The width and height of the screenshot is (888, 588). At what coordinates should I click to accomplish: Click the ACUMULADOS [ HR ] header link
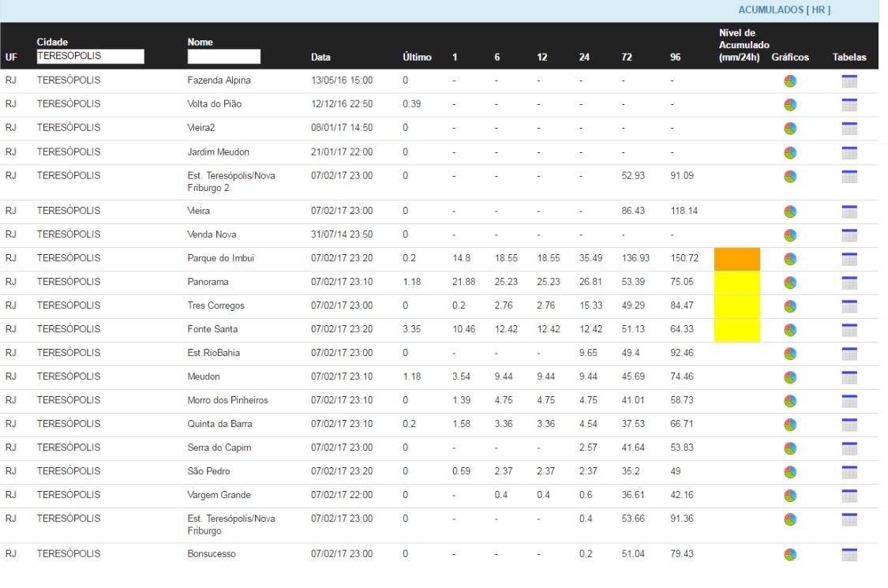[784, 10]
